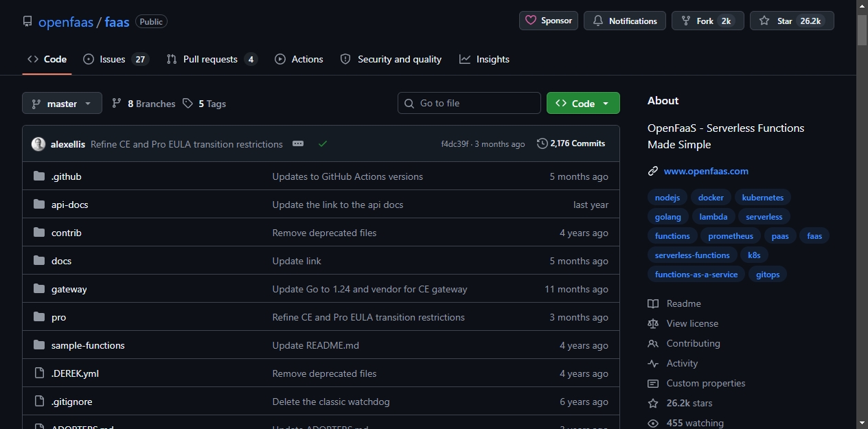
Task: Select the docker topic tag
Action: click(711, 197)
